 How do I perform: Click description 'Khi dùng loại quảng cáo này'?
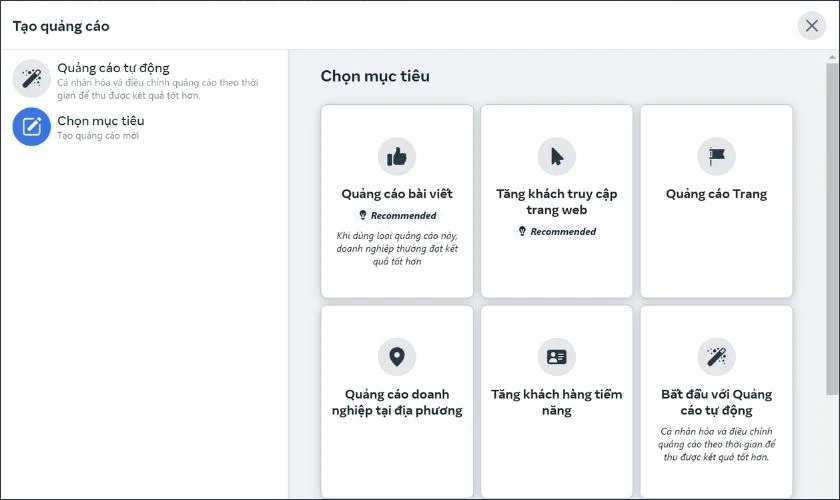tap(397, 248)
